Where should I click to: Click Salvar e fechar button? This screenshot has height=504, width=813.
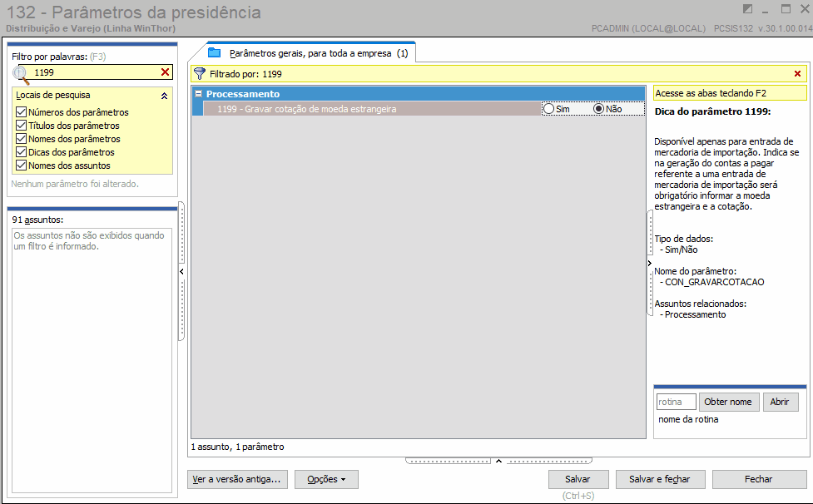660,479
